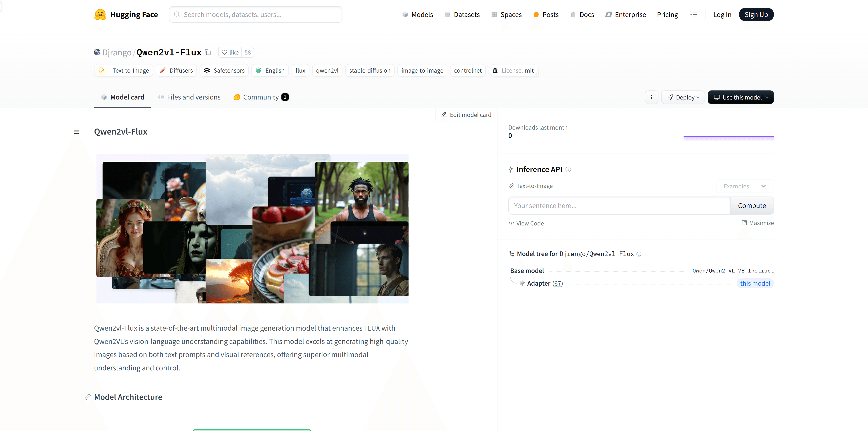
Task: Click the Djrango author link
Action: click(117, 52)
